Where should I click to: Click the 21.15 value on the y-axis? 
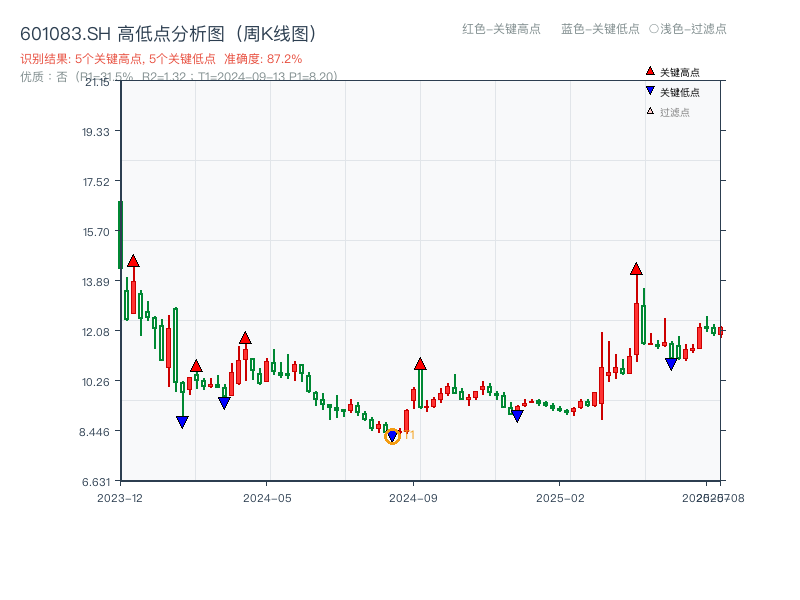pyautogui.click(x=97, y=84)
